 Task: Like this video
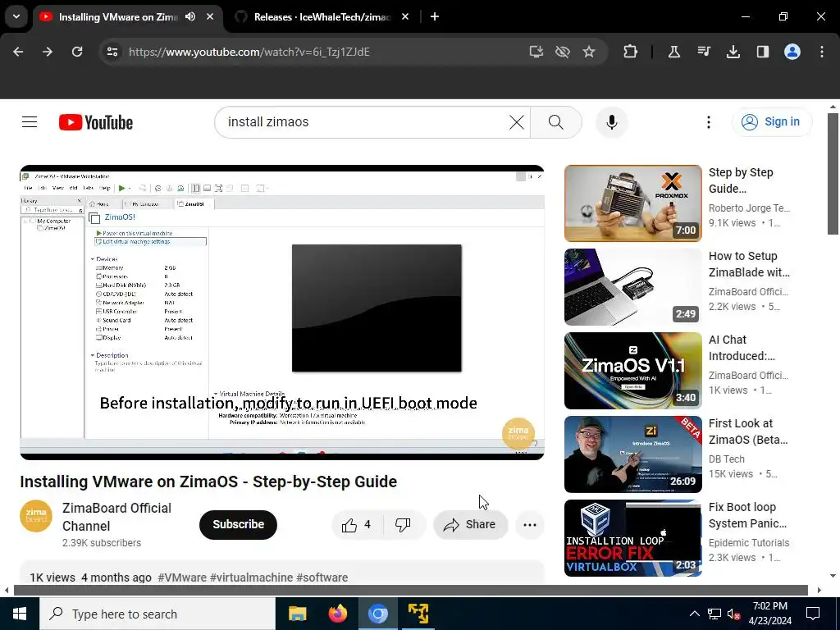(358, 524)
